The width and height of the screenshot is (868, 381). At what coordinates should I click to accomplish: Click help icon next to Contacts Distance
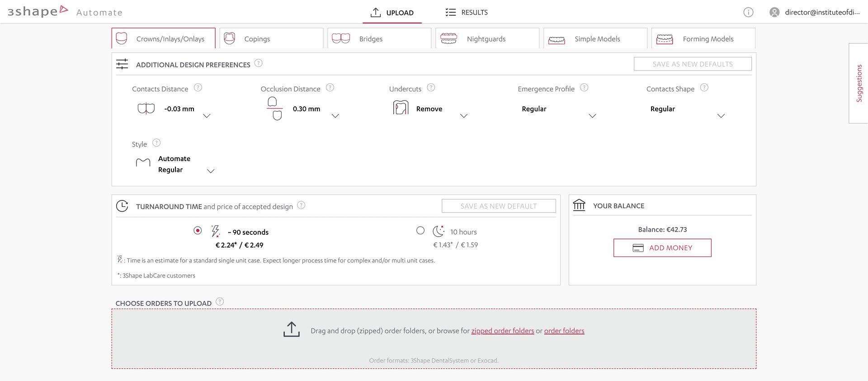point(198,88)
